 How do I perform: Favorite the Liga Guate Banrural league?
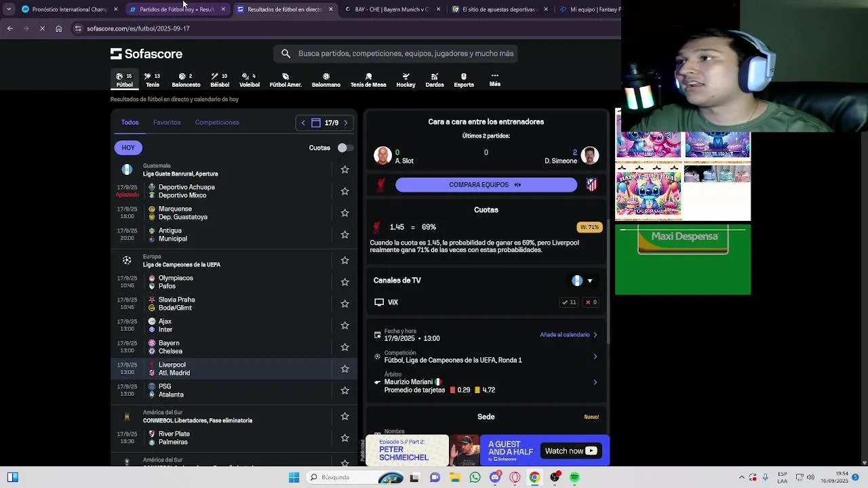point(344,169)
